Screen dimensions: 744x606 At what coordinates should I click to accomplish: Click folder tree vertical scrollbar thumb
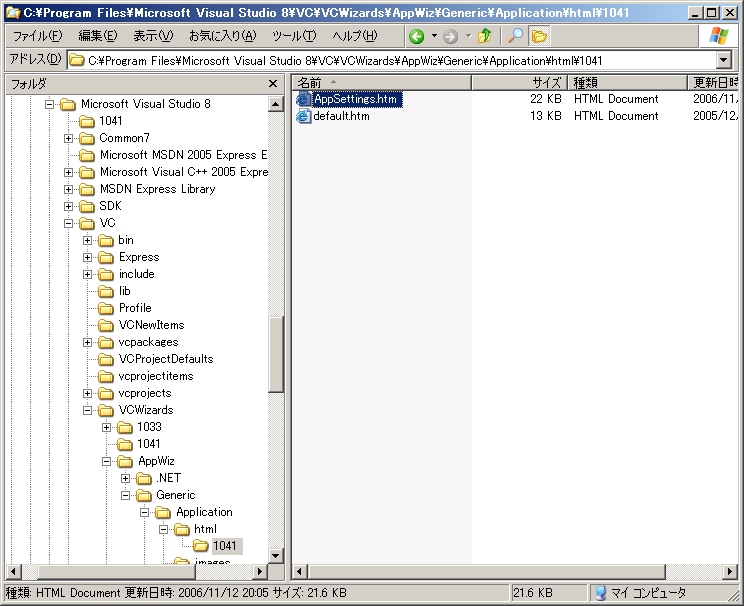276,354
